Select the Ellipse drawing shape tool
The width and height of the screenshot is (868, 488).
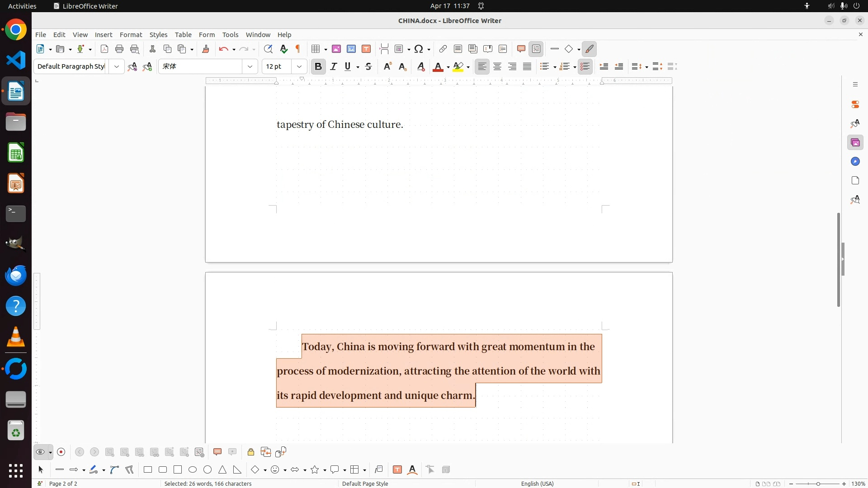pyautogui.click(x=193, y=470)
